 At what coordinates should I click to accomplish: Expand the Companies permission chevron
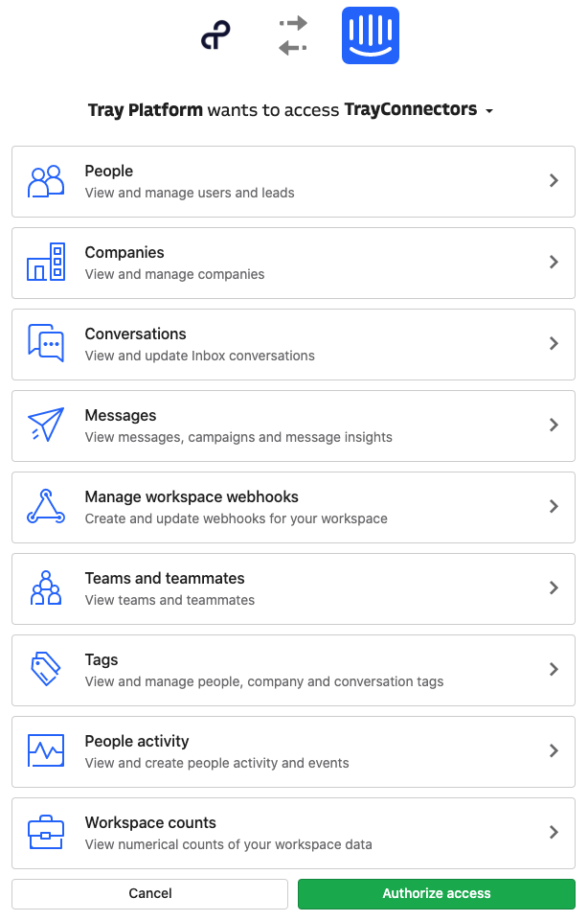click(554, 262)
